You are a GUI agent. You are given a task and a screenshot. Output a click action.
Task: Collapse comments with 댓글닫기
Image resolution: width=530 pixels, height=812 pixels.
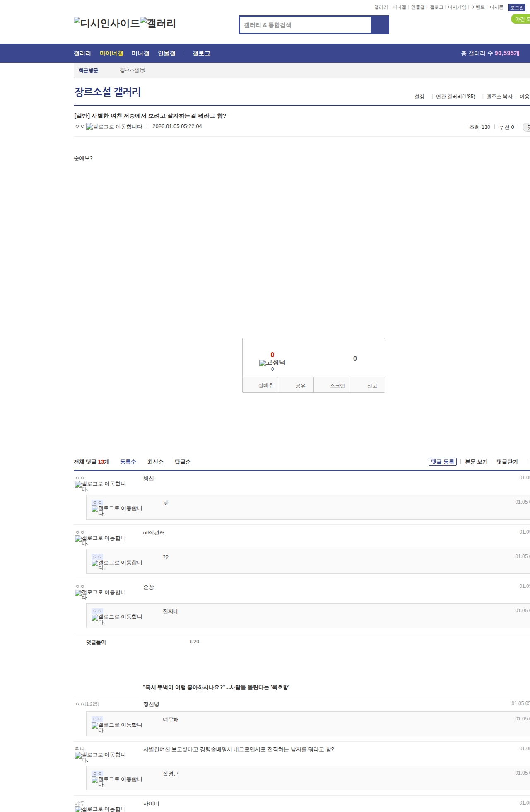pos(507,462)
